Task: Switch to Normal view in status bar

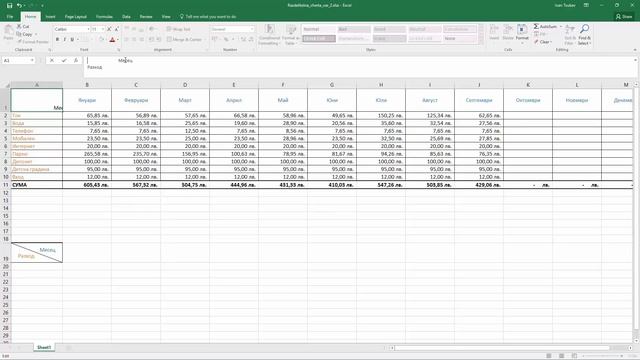Action: point(549,356)
